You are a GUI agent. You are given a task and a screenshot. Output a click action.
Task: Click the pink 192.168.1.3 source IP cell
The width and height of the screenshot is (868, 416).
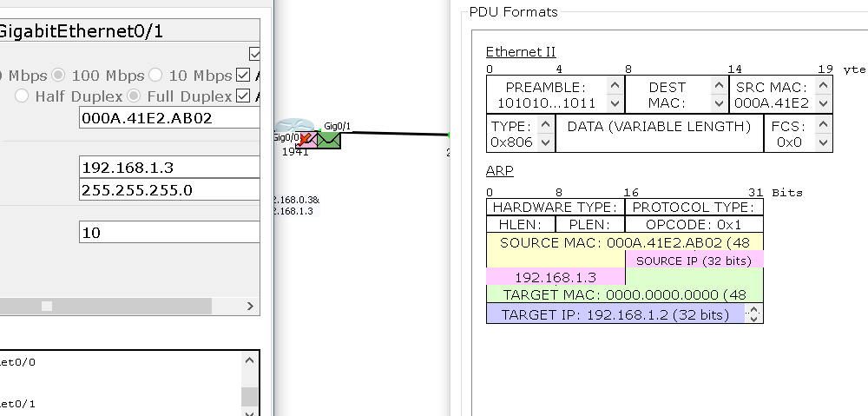click(x=556, y=277)
